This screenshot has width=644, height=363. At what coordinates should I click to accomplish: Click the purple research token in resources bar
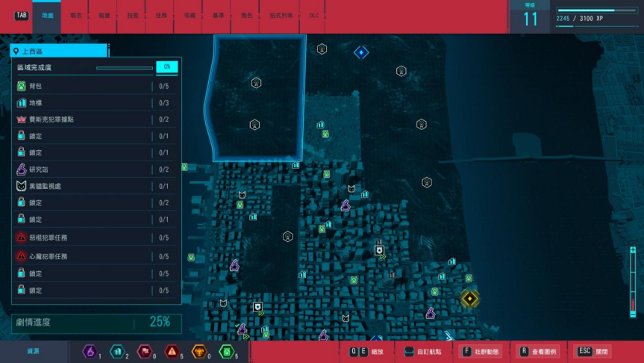[90, 352]
